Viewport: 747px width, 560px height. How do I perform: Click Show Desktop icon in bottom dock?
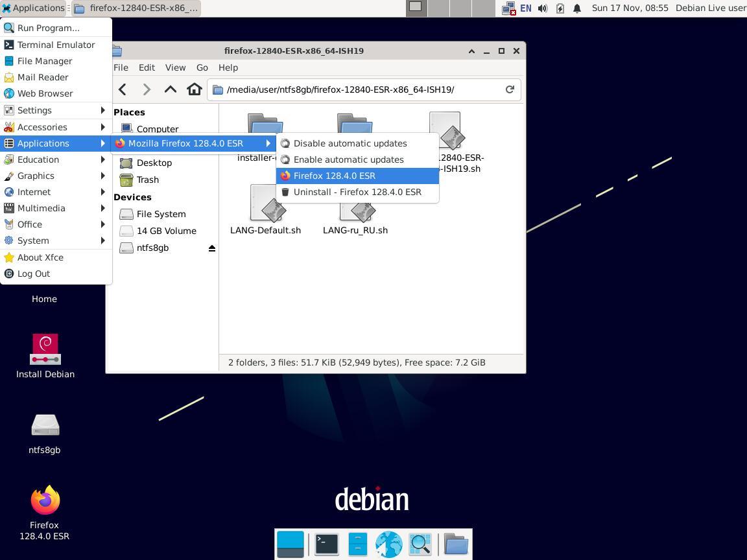click(x=290, y=544)
